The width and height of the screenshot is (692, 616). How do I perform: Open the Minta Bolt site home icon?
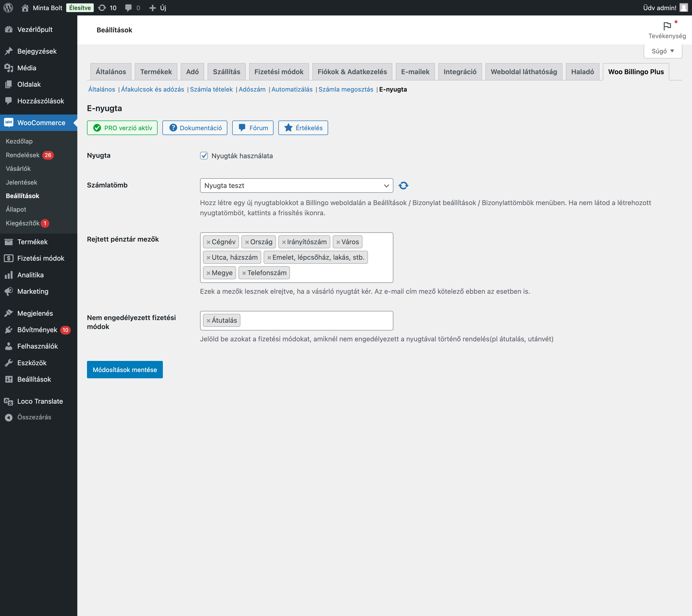tap(25, 8)
